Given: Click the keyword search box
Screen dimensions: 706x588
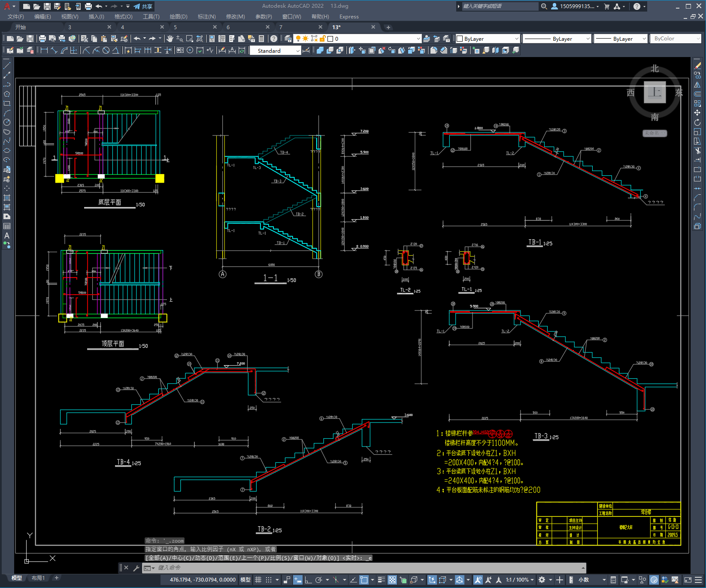Looking at the screenshot, I should (x=500, y=6).
